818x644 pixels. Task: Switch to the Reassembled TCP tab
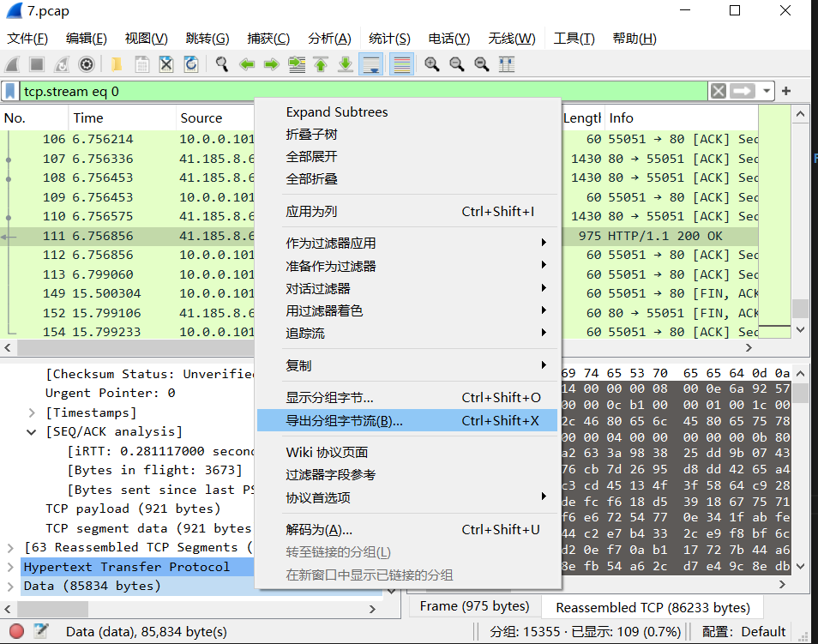[x=653, y=607]
